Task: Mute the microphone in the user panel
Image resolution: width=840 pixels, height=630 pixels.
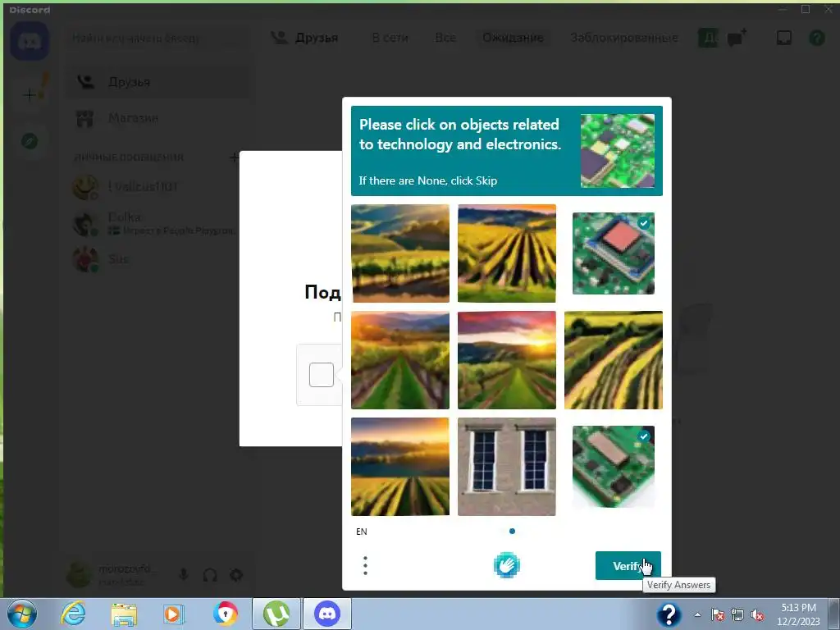Action: point(183,575)
